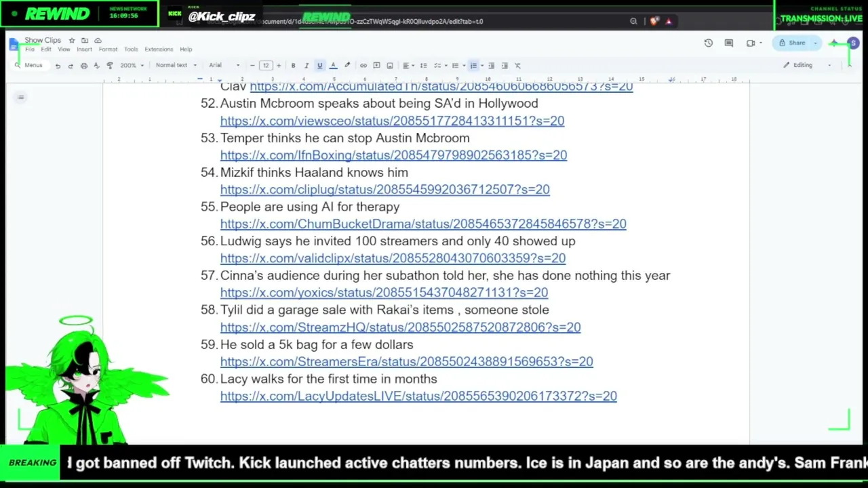Open the viewsceo status link
This screenshot has width=868, height=488.
pos(392,121)
